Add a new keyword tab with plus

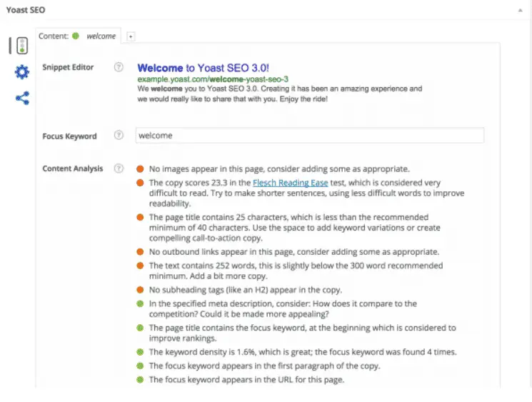click(x=131, y=36)
